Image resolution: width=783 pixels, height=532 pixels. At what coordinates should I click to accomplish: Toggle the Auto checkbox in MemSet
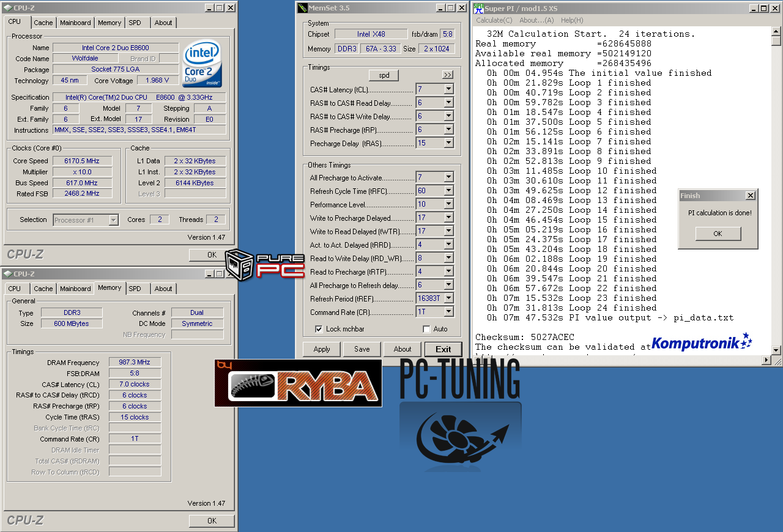click(x=426, y=329)
